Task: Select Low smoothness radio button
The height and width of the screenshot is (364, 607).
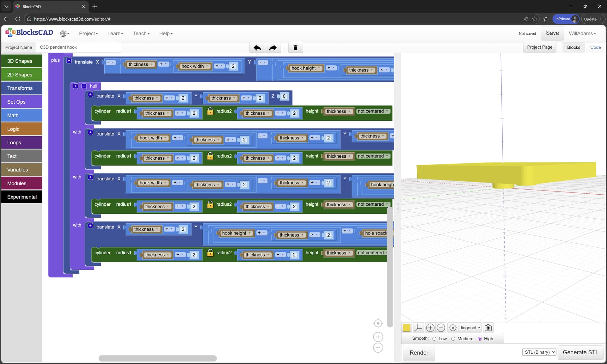Action: pyautogui.click(x=434, y=339)
